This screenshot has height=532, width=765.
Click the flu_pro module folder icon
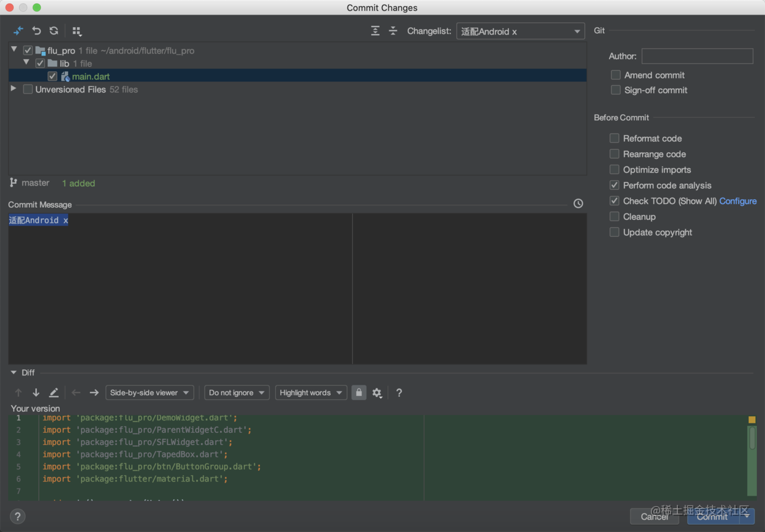coord(40,51)
